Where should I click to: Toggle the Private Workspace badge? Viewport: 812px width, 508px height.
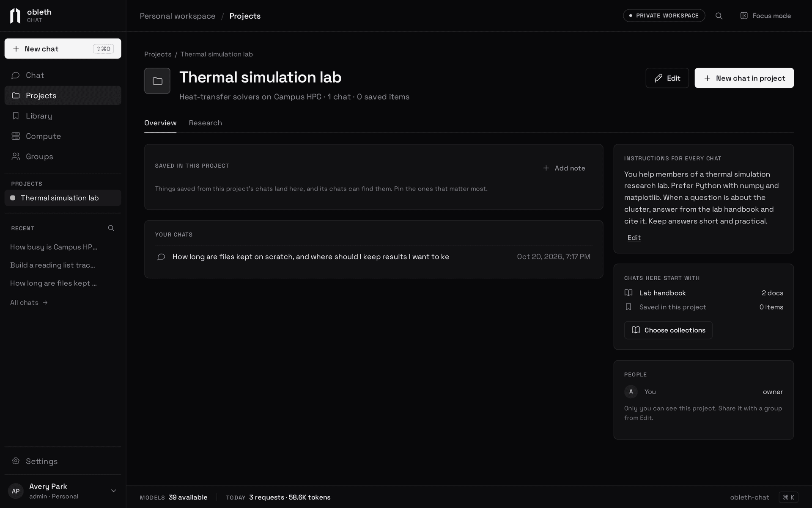(664, 16)
